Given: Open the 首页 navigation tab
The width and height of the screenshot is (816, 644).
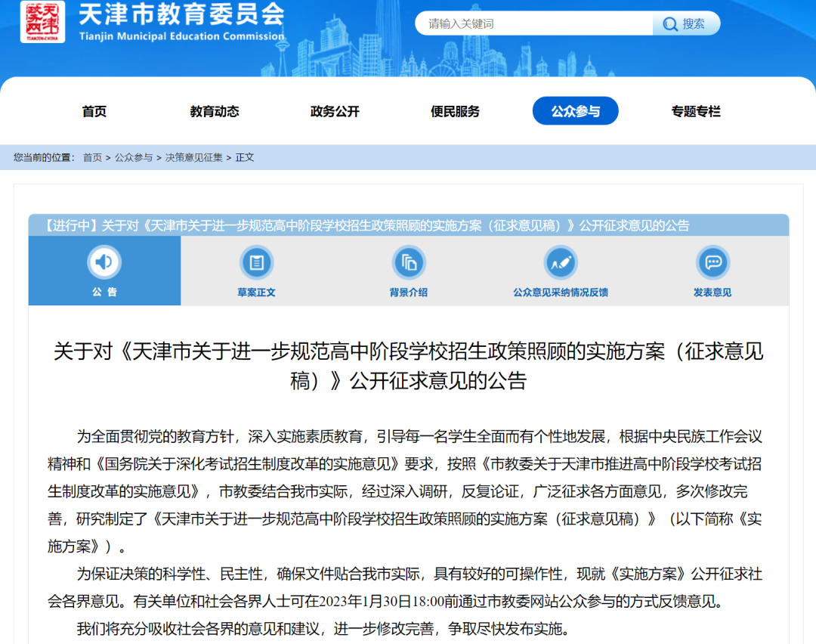Looking at the screenshot, I should coord(95,110).
